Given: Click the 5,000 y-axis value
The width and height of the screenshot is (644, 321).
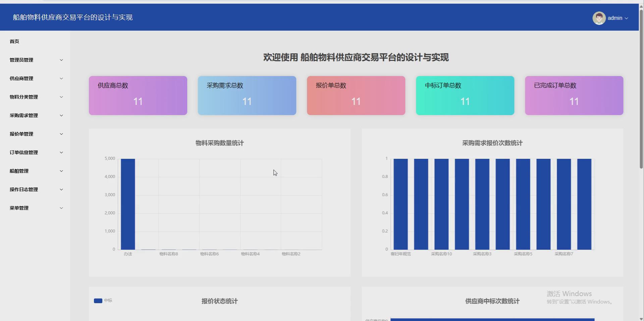Looking at the screenshot, I should (x=110, y=158).
